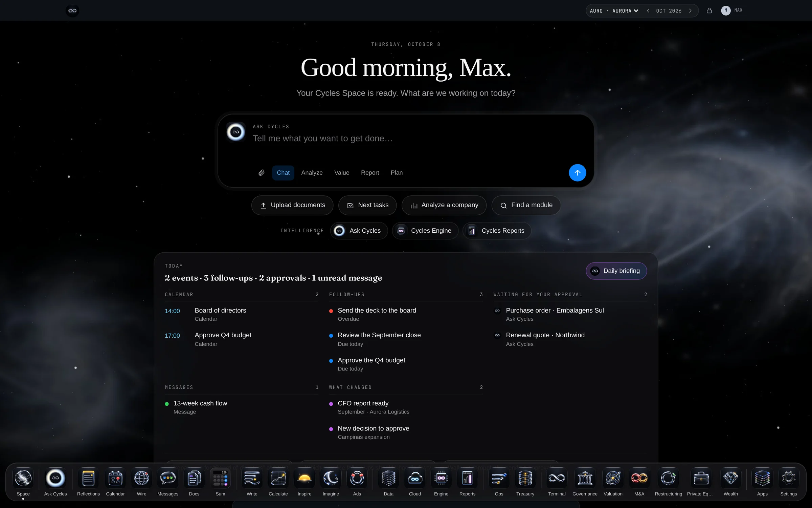Switch to Plan mode
This screenshot has height=508, width=812.
tap(397, 173)
